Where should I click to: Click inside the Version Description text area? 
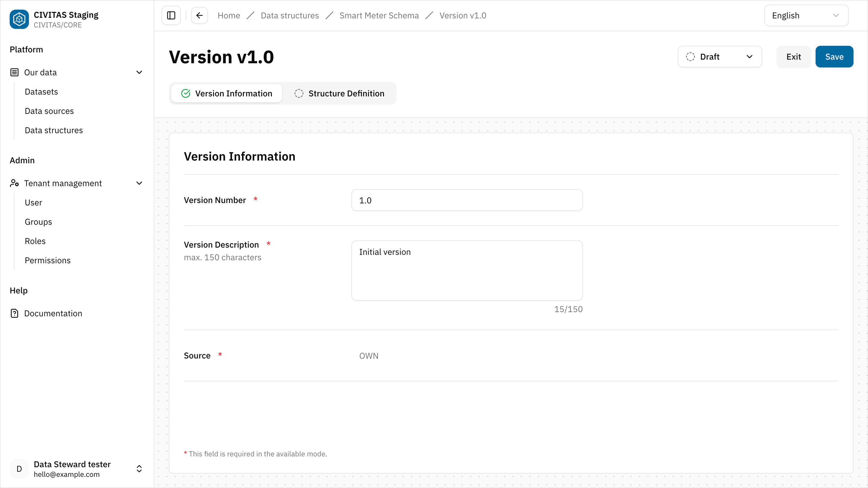tap(467, 271)
